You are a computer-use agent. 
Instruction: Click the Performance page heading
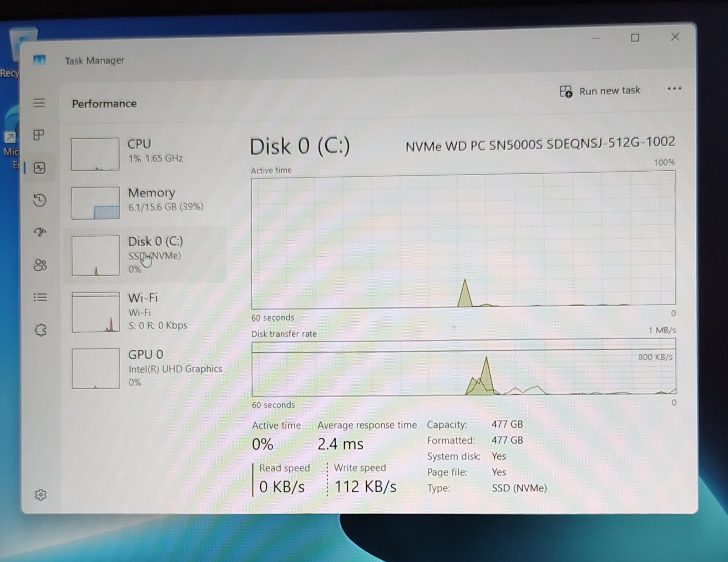pos(104,104)
